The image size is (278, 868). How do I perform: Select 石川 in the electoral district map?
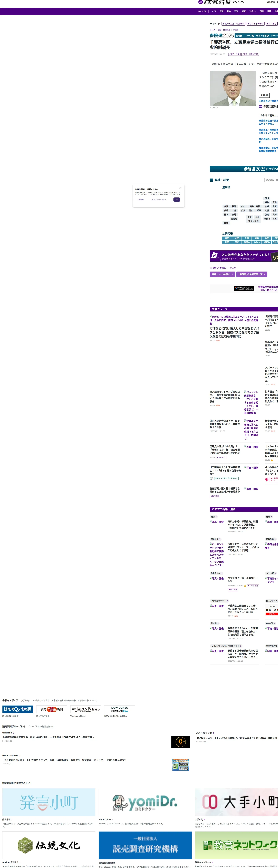[x=267, y=198]
